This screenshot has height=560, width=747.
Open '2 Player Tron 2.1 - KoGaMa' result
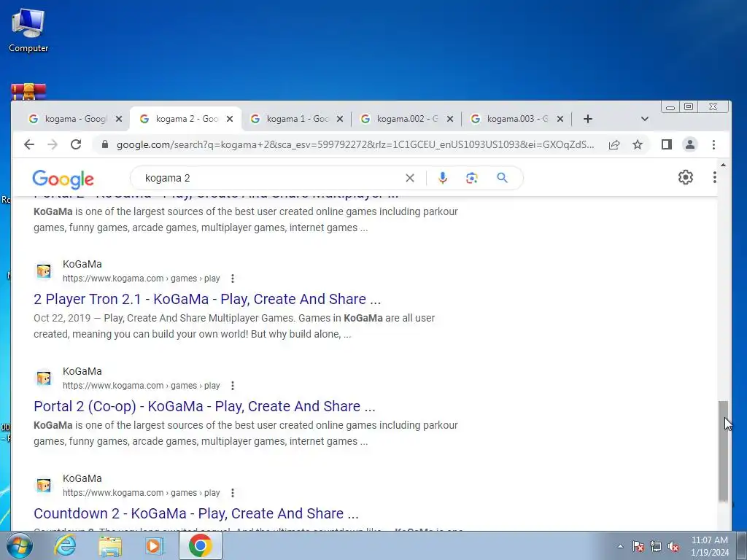(x=207, y=299)
